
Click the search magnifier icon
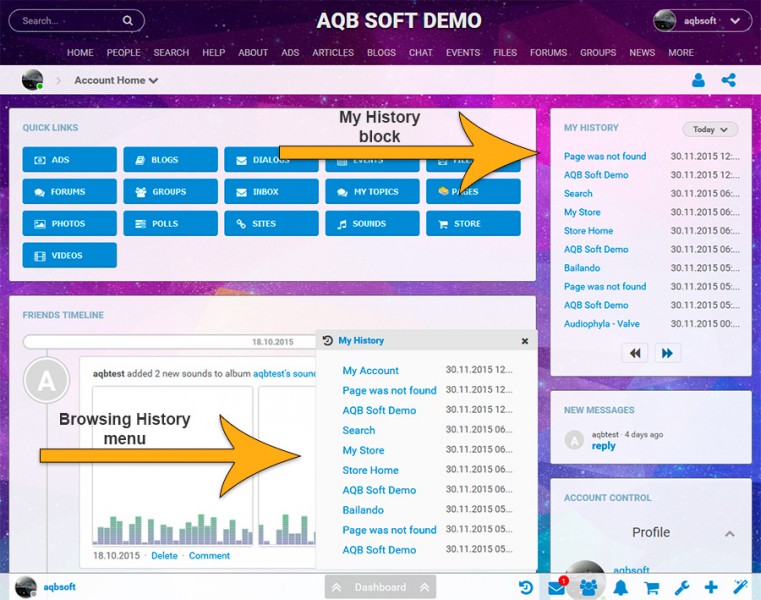(127, 20)
